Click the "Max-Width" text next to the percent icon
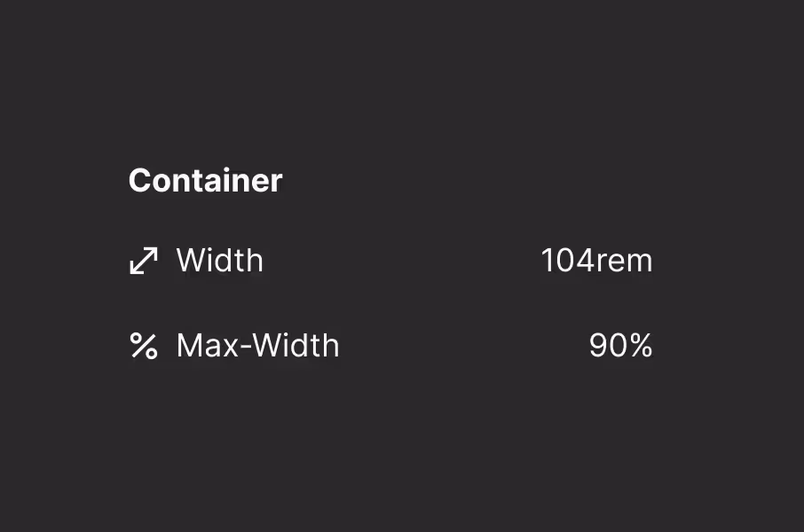This screenshot has height=532, width=804. (257, 346)
